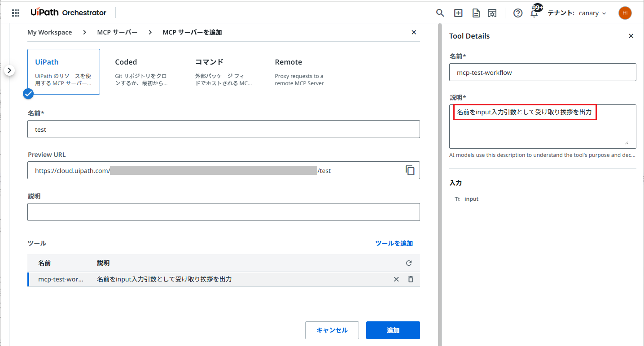Select the Remote server type card

(303, 72)
